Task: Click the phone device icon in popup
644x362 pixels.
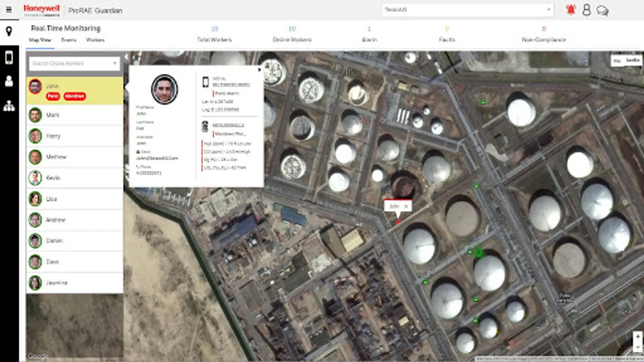Action: [x=206, y=82]
